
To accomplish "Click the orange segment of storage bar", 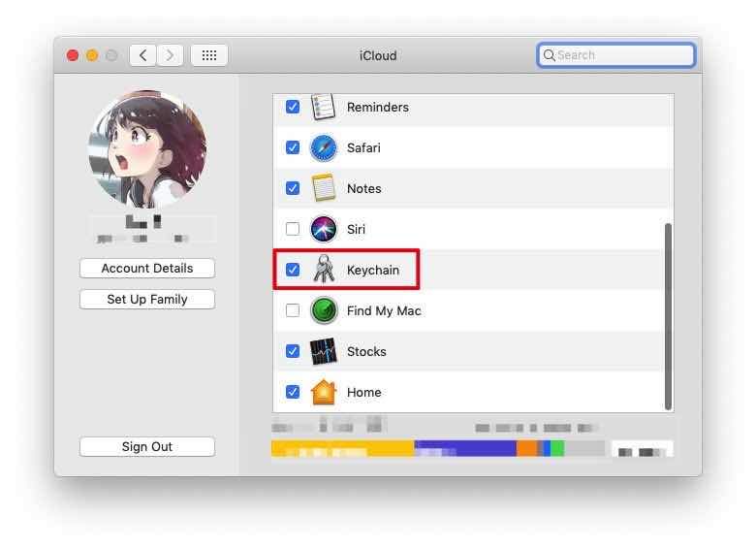I will [527, 448].
